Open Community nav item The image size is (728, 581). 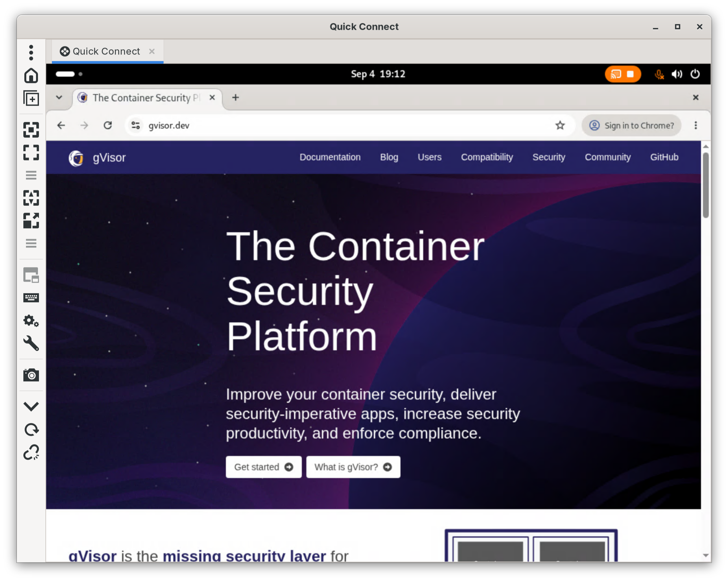(x=607, y=157)
